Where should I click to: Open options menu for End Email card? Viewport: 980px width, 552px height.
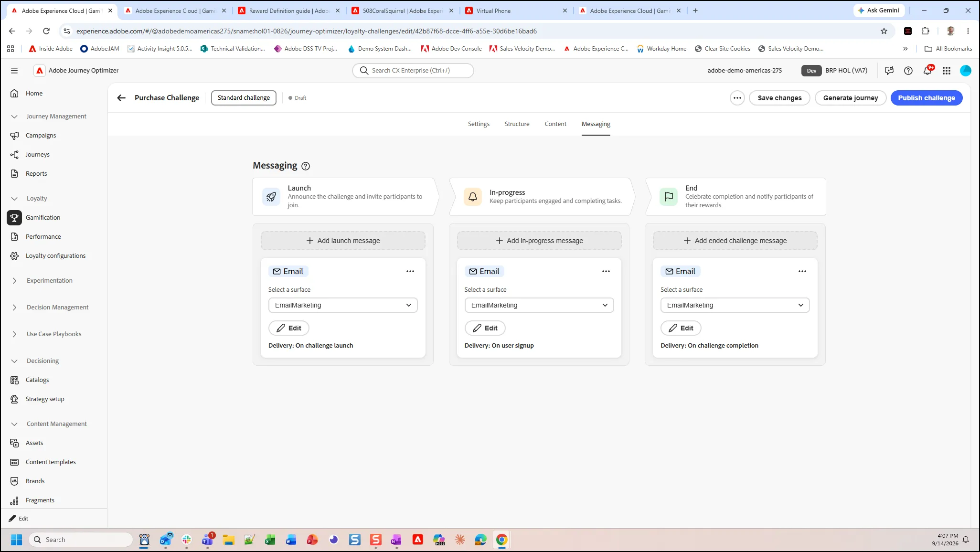[802, 271]
